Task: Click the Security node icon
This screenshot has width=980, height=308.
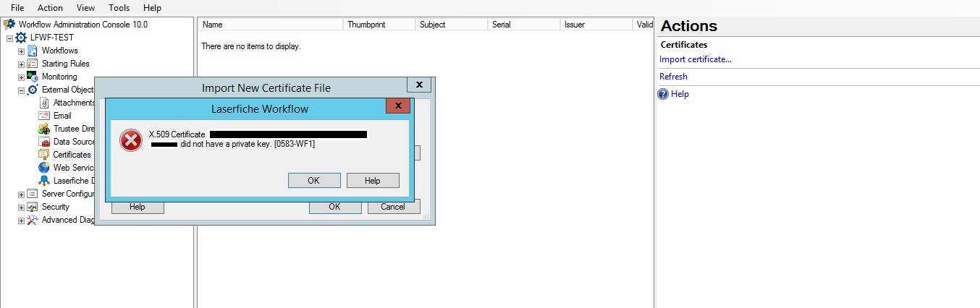Action: click(x=33, y=207)
